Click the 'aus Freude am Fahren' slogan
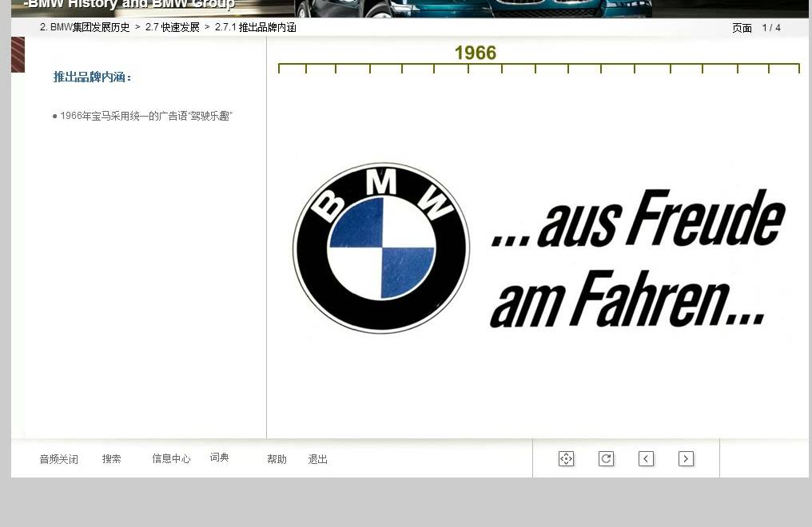 click(638, 259)
